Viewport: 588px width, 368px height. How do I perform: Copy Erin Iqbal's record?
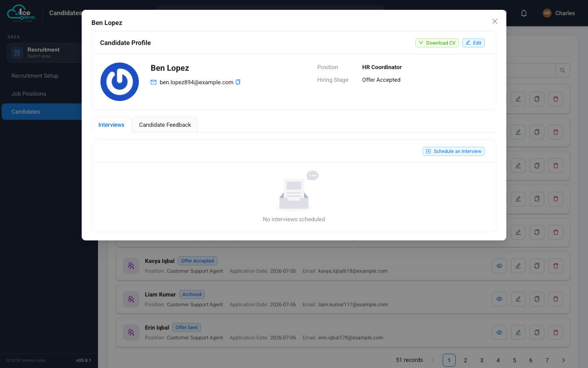coord(537,332)
